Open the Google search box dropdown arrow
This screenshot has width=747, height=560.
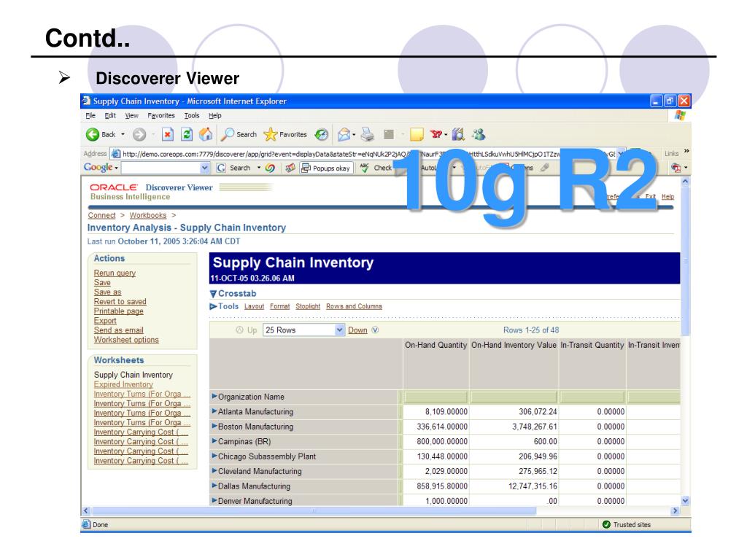(x=204, y=168)
